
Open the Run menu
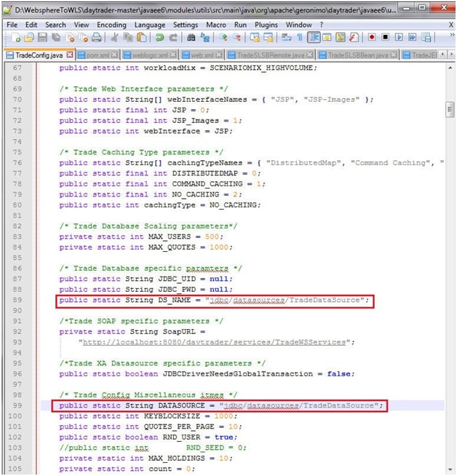(x=240, y=25)
